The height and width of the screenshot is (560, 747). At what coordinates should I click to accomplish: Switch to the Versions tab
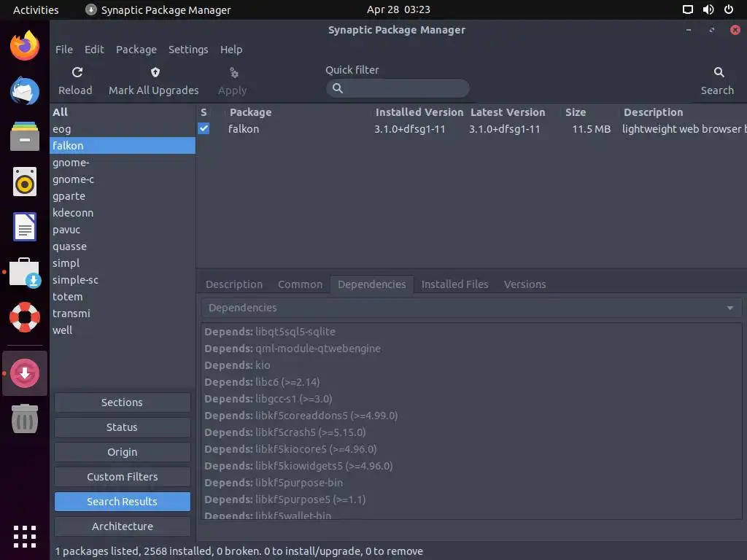525,284
